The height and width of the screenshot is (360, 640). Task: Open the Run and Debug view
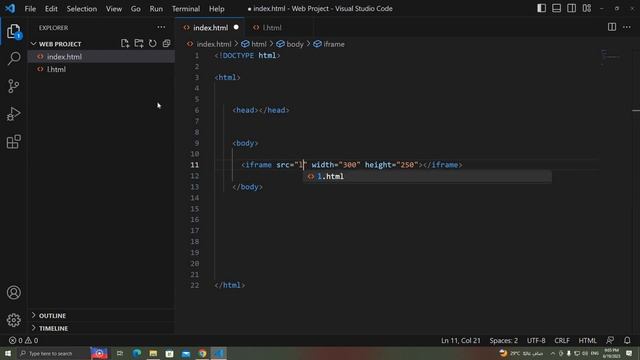(13, 114)
